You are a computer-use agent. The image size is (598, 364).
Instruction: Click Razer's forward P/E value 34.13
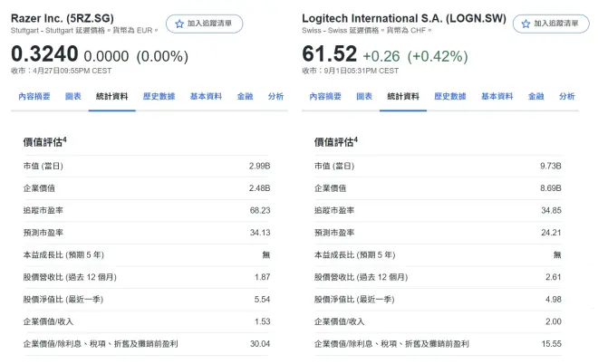pyautogui.click(x=260, y=233)
